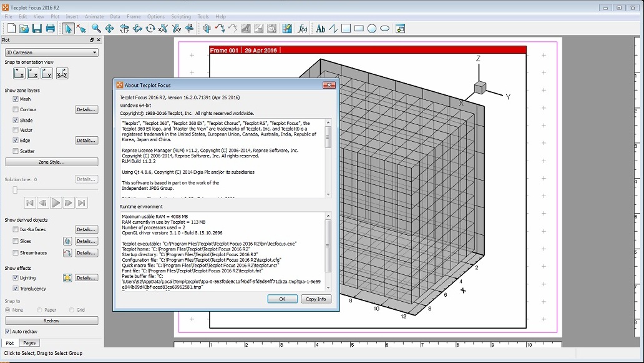644x363 pixels.
Task: Open the File menu
Action: pyautogui.click(x=8, y=16)
